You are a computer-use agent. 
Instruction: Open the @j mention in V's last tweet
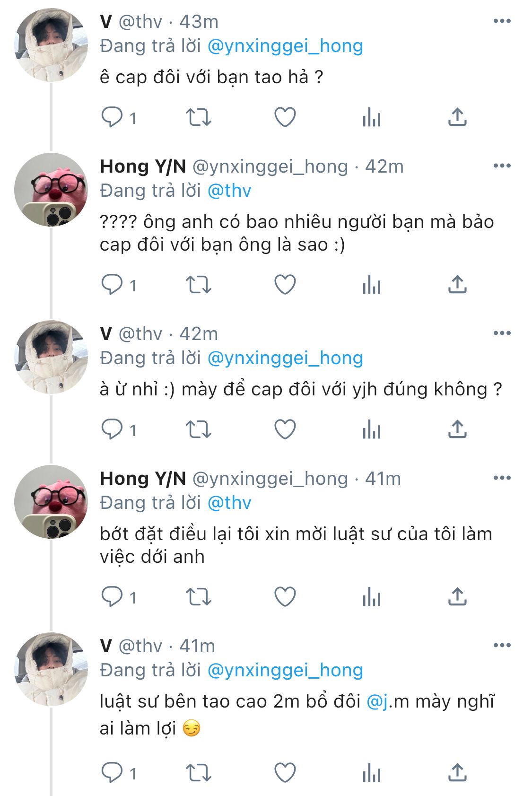click(377, 701)
